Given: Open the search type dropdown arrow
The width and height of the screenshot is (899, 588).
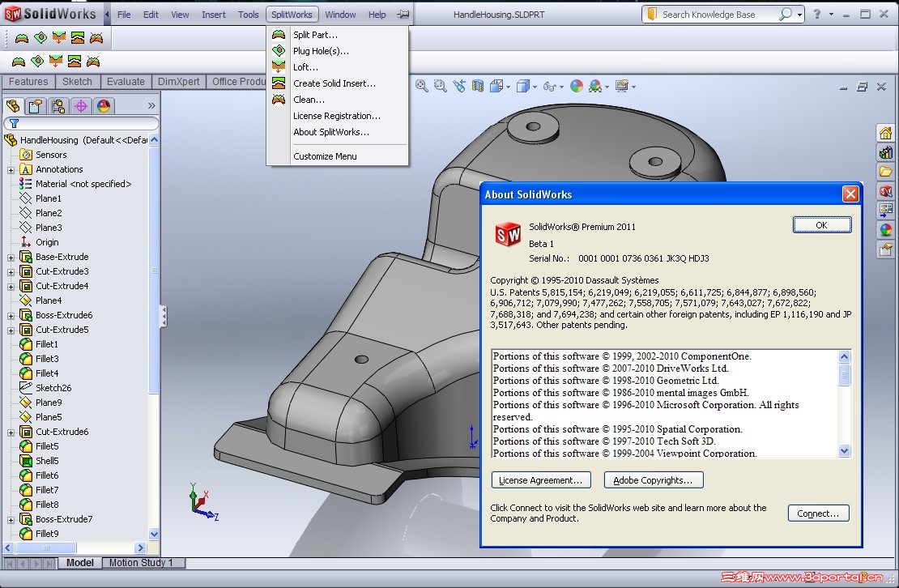Looking at the screenshot, I should [799, 15].
